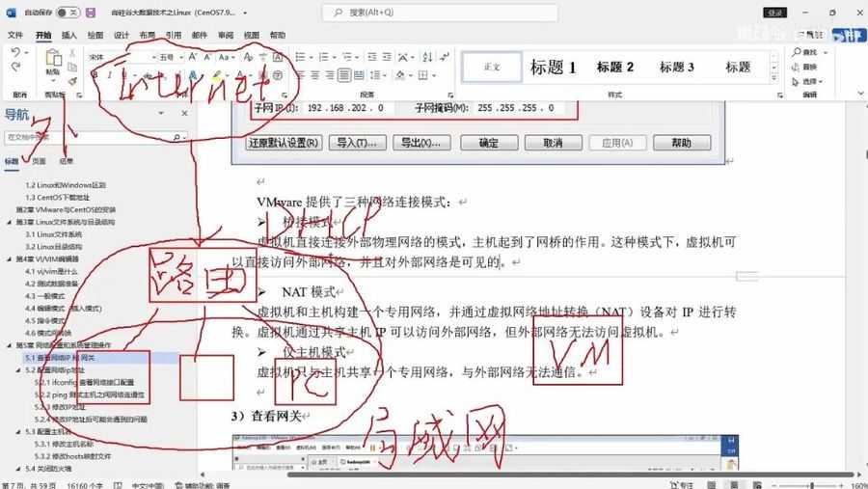Click the Undo arrow icon

tap(14, 53)
